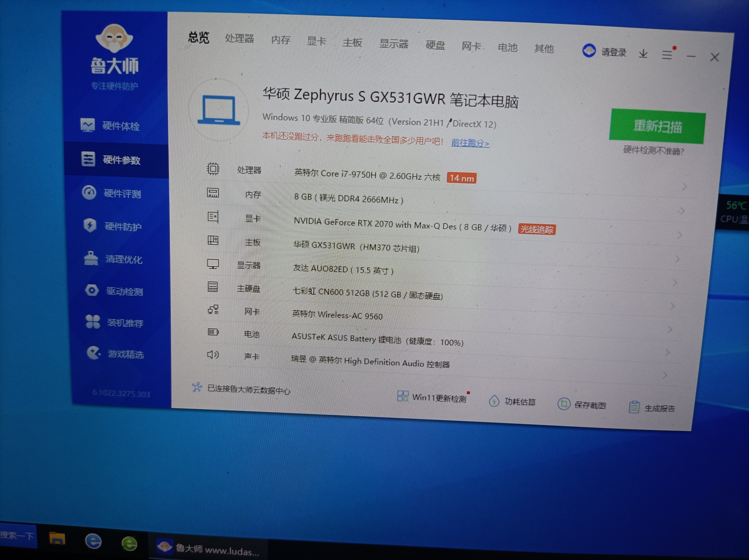The height and width of the screenshot is (560, 749).
Task: Click the 光线追踪 ray tracing badge
Action: (x=537, y=229)
